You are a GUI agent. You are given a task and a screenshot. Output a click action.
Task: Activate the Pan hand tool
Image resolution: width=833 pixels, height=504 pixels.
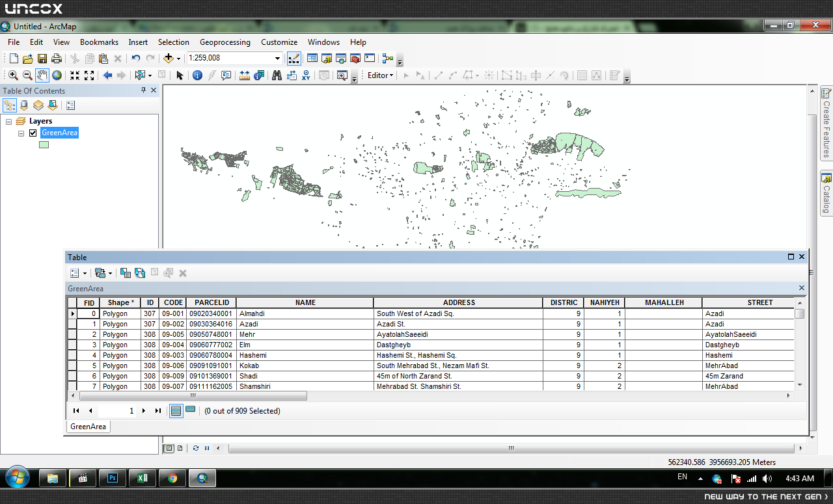pyautogui.click(x=42, y=75)
